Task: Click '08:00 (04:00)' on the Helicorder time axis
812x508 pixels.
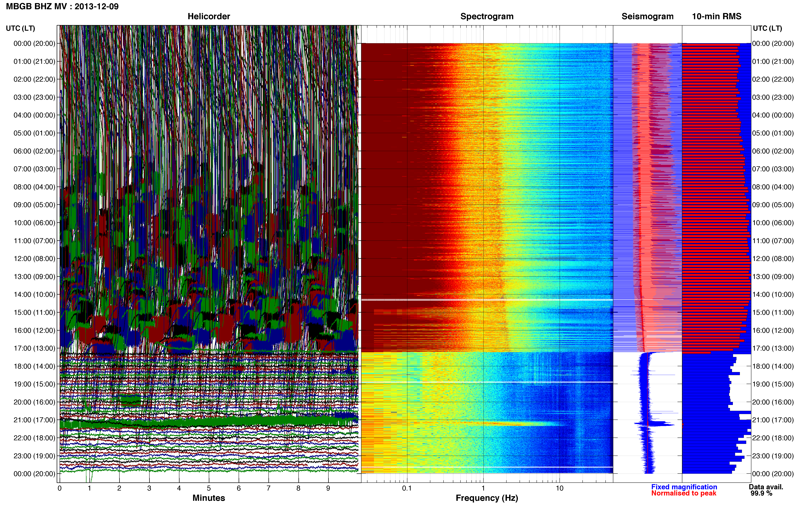Action: pyautogui.click(x=34, y=187)
